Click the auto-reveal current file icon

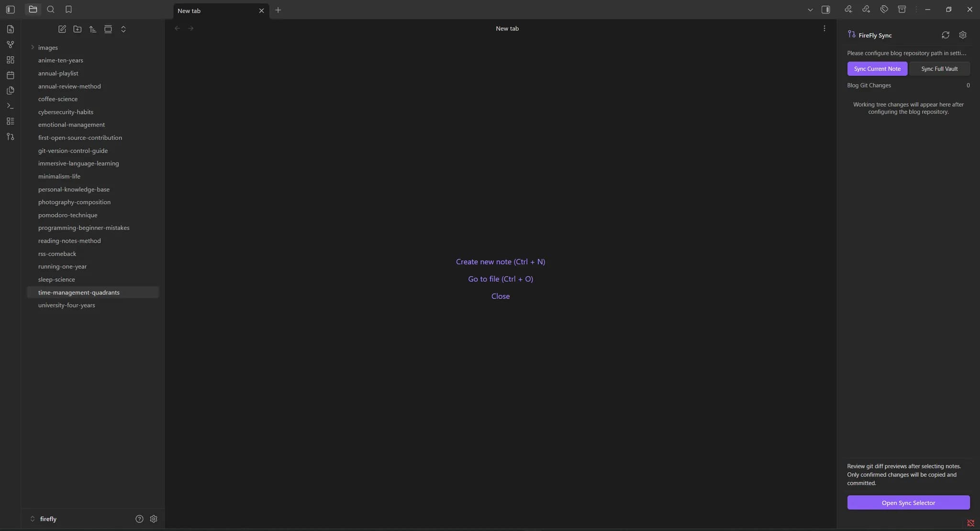pos(108,29)
